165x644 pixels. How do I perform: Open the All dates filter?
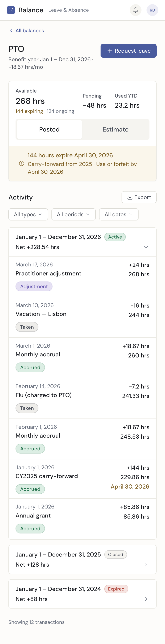[x=119, y=214]
